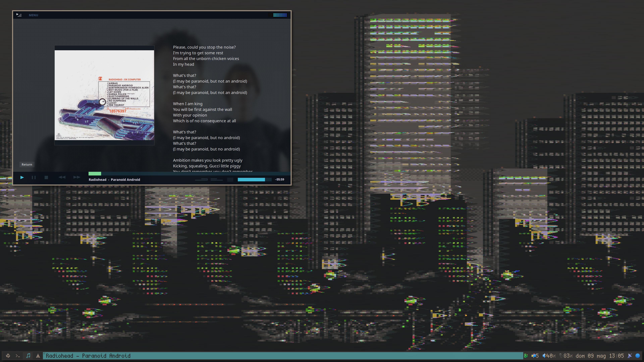The image size is (644, 362).
Task: Click the play button
Action: pos(22,177)
